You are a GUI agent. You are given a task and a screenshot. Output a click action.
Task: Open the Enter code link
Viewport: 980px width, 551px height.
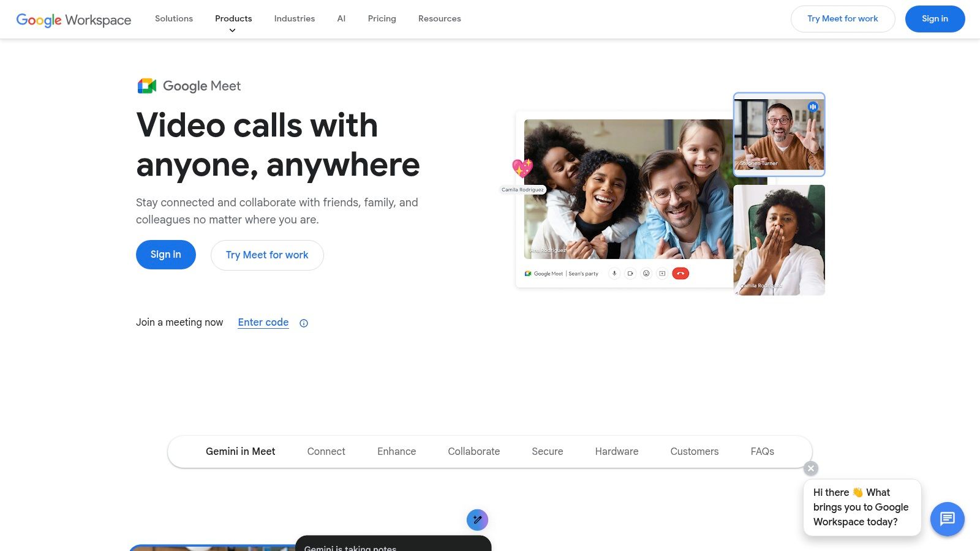pos(263,322)
